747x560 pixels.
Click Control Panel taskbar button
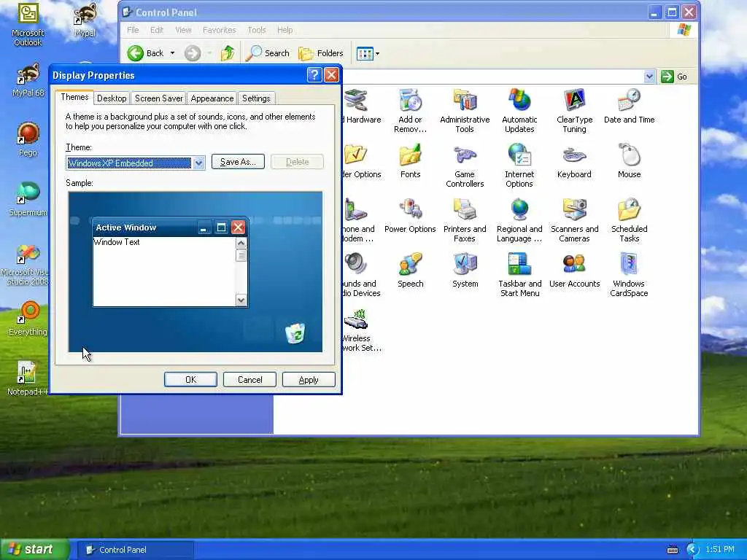tap(135, 550)
